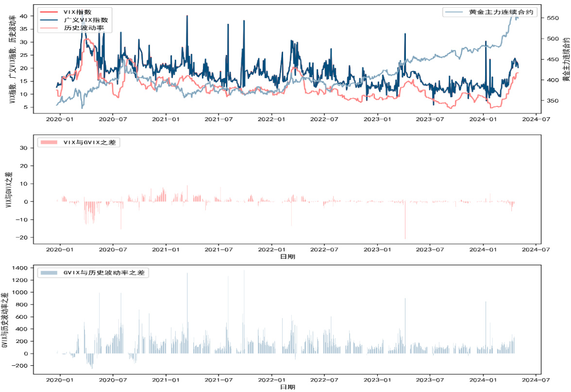Click the VIX与GVIX之差 vertical y-axis title
Viewport: 571px width, 392px height.
(x=9, y=190)
